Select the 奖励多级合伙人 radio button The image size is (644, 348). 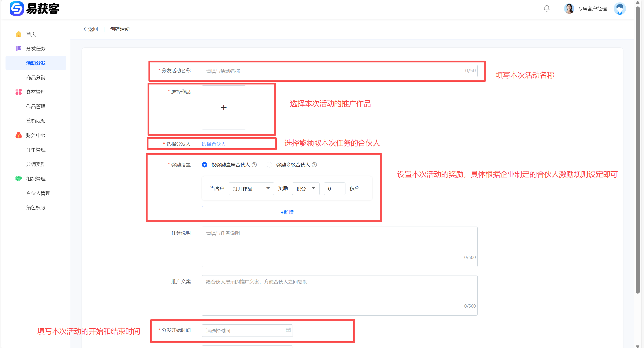pos(269,165)
